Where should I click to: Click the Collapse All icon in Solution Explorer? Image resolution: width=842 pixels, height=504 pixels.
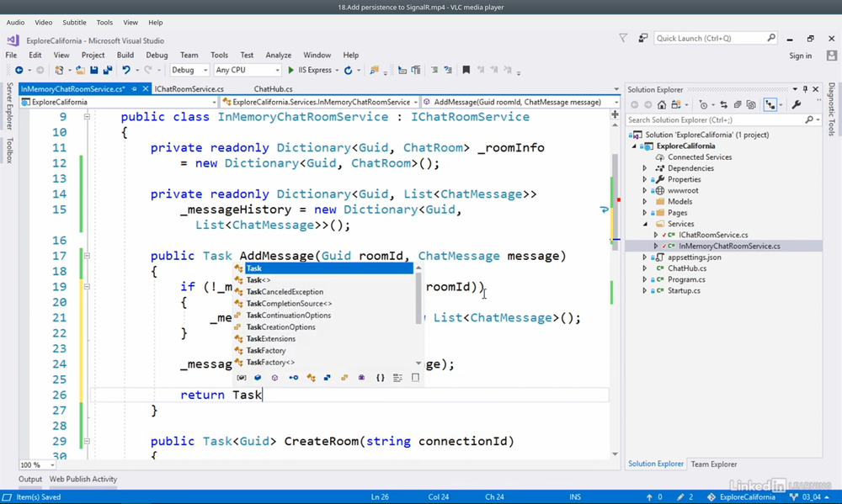tap(738, 104)
